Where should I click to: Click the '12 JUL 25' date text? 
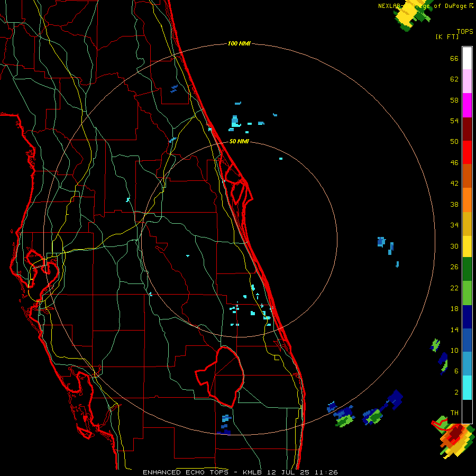point(288,472)
